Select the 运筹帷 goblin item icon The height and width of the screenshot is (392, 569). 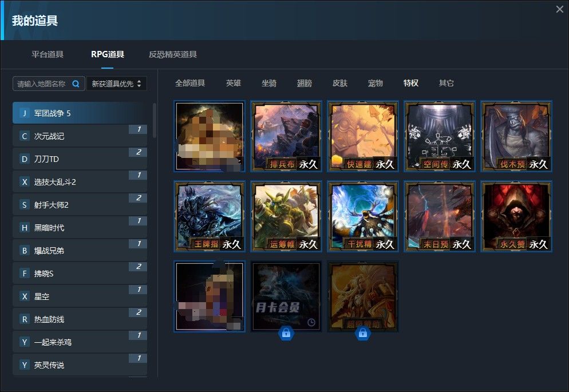click(286, 216)
